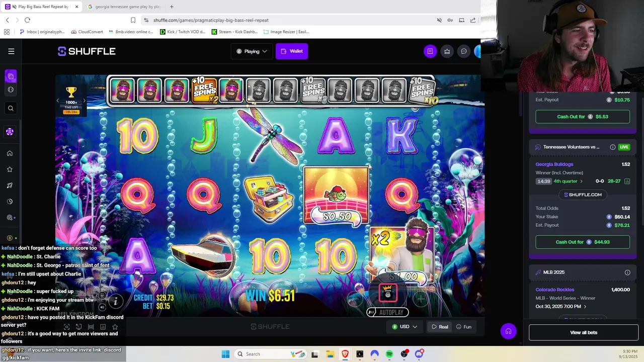Open the purple headset support button

[x=508, y=331]
